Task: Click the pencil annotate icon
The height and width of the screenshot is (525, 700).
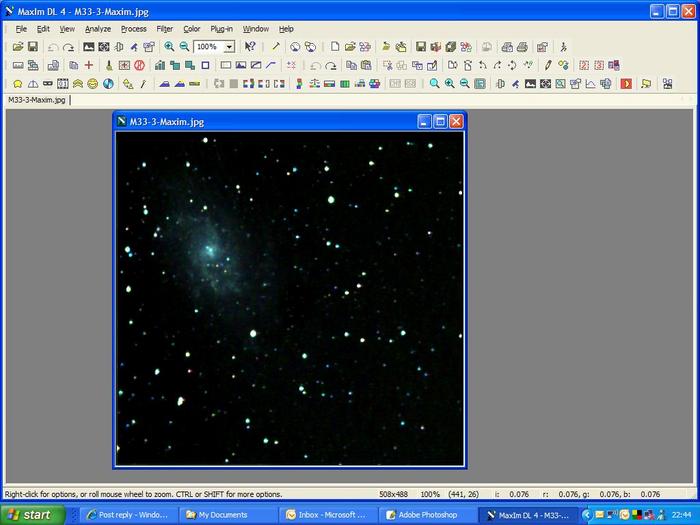Action: click(x=548, y=65)
